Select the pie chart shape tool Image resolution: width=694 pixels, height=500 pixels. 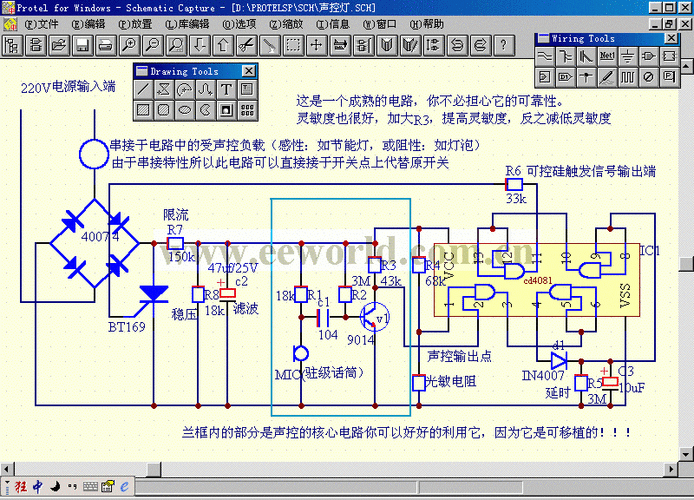205,110
